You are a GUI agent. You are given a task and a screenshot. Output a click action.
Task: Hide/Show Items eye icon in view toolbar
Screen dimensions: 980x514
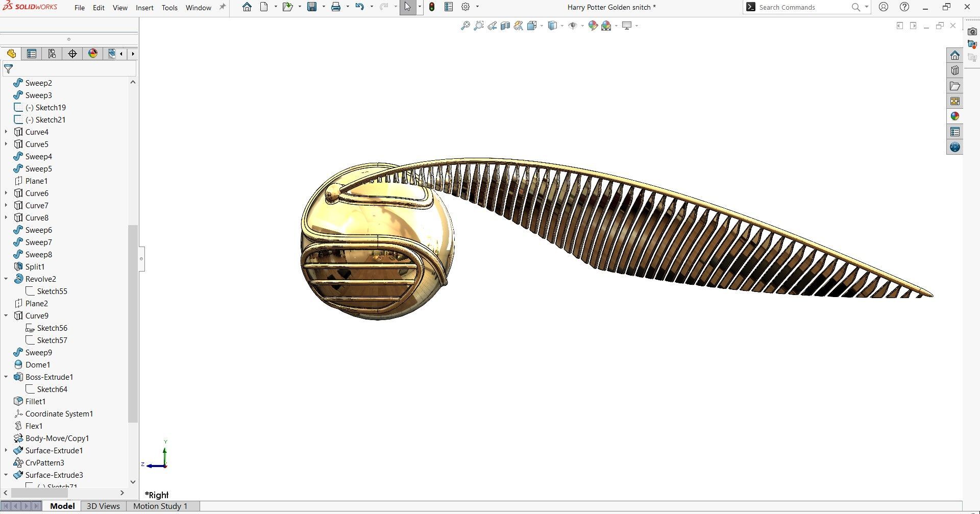pyautogui.click(x=573, y=26)
